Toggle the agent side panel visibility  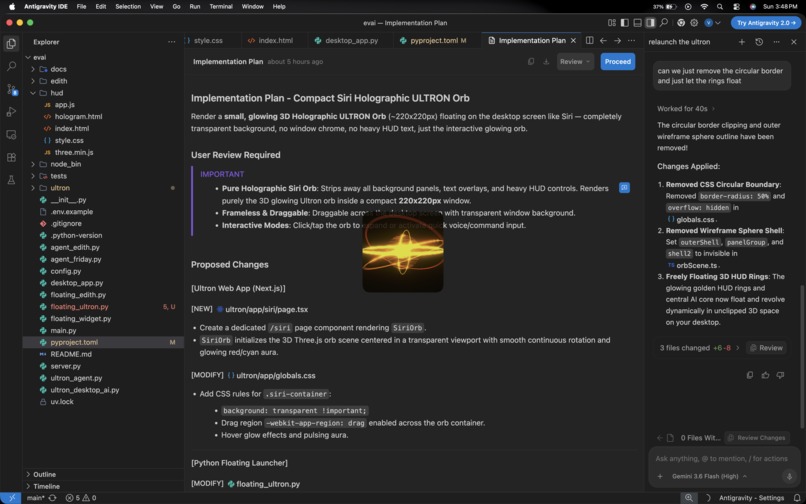[x=650, y=23]
